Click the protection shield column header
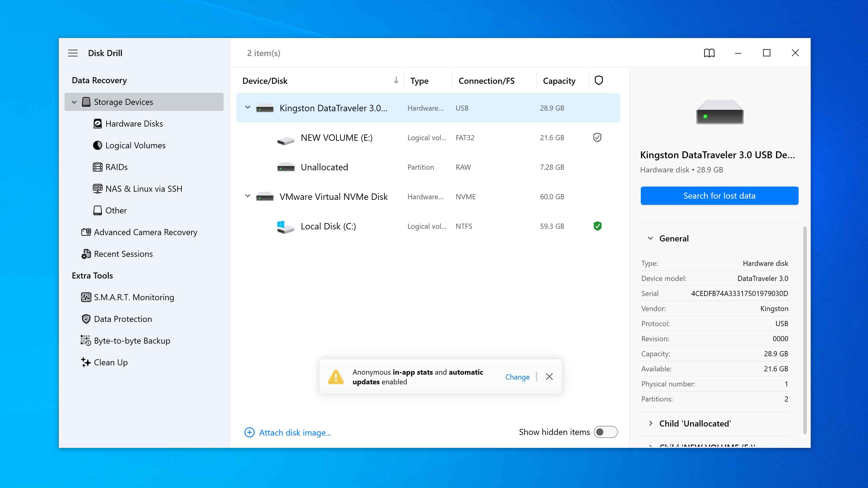This screenshot has height=488, width=868. pos(599,80)
